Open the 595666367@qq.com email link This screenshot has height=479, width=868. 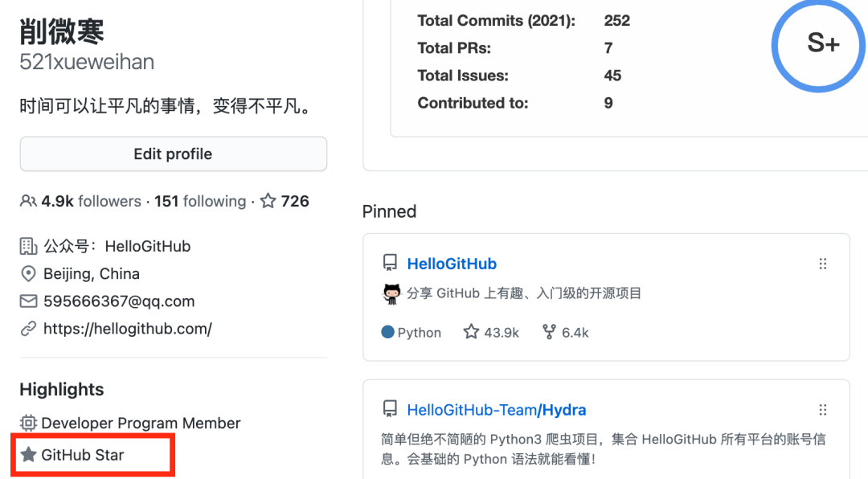[x=119, y=301]
